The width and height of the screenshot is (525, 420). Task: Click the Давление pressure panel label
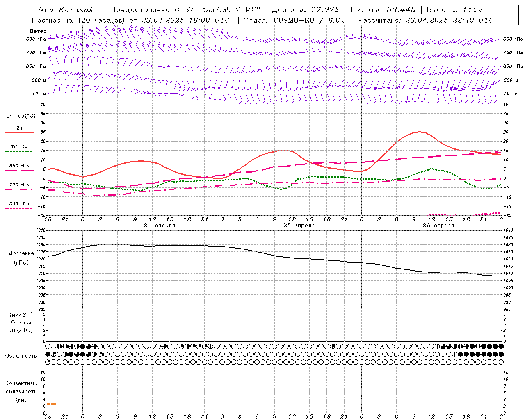tap(21, 253)
